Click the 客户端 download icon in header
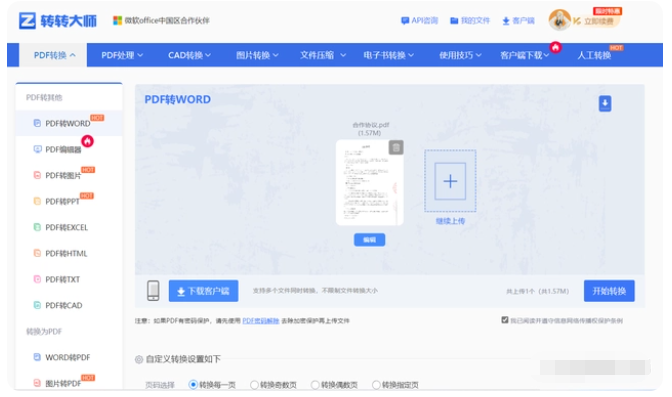672x397 pixels. click(x=506, y=21)
